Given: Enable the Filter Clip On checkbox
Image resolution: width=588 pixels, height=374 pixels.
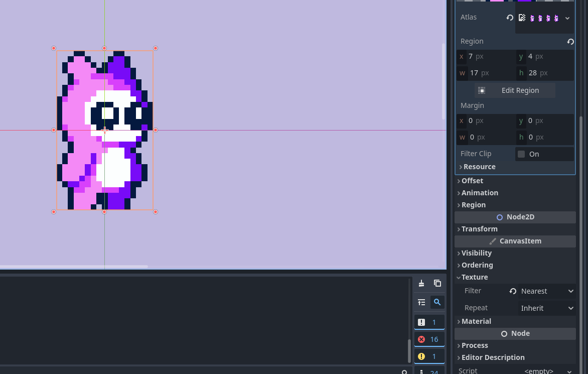Looking at the screenshot, I should pyautogui.click(x=521, y=154).
